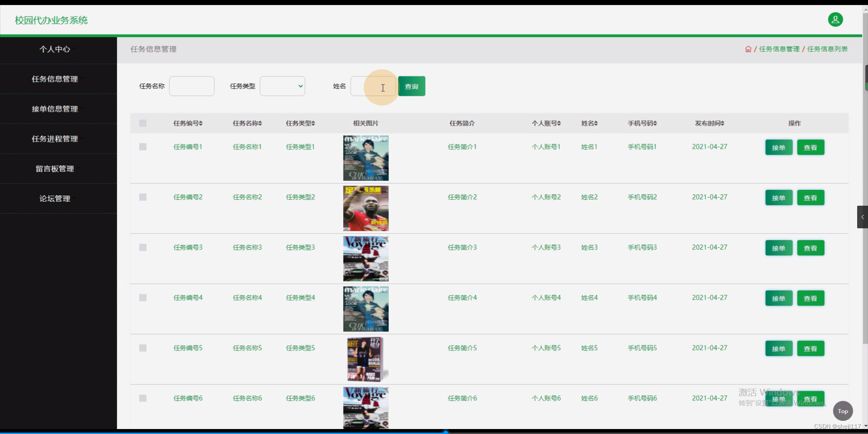
Task: Open the magazine thumbnail in 任务编号4 row
Action: [366, 309]
